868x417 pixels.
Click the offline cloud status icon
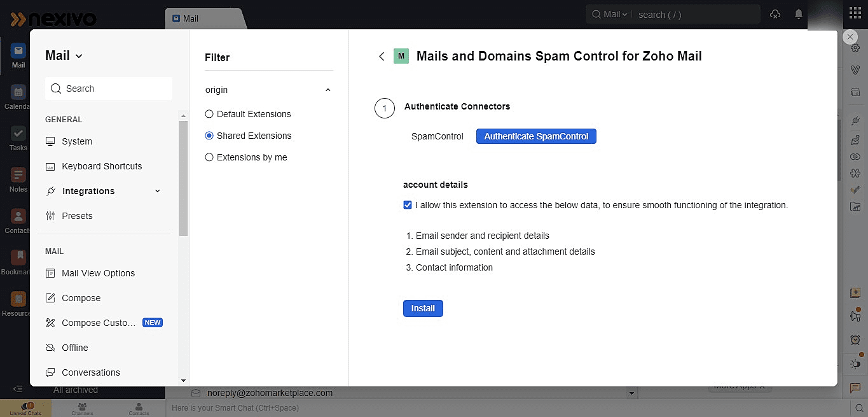click(x=775, y=14)
